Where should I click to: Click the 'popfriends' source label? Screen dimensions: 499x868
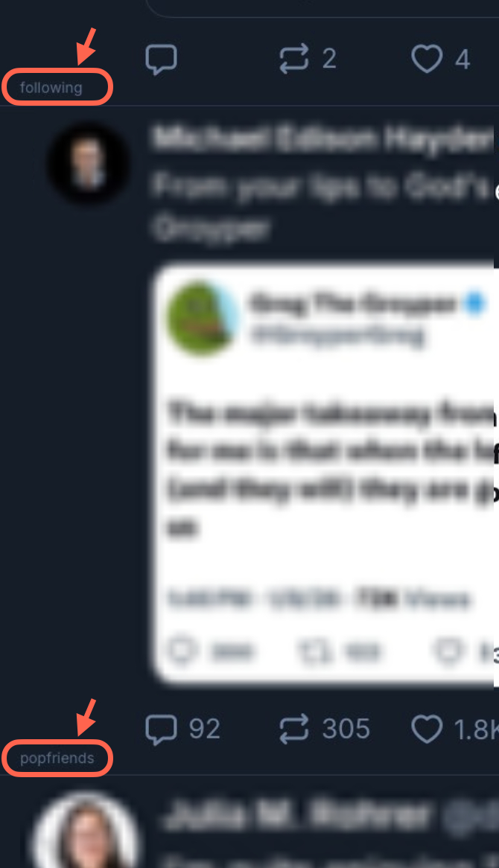click(57, 758)
